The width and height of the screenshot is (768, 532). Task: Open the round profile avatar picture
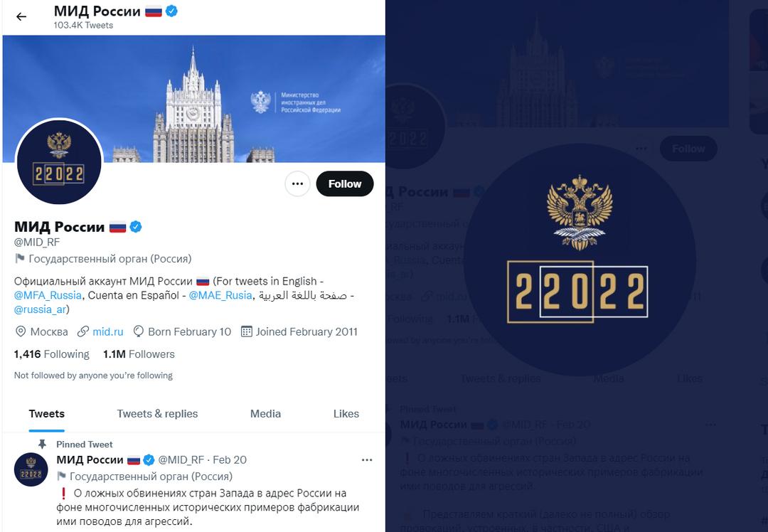coord(59,162)
